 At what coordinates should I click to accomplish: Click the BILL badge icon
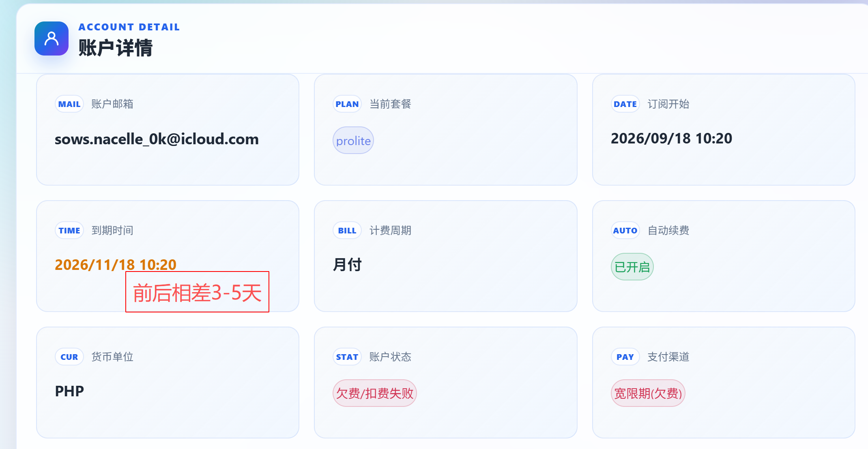[347, 231]
